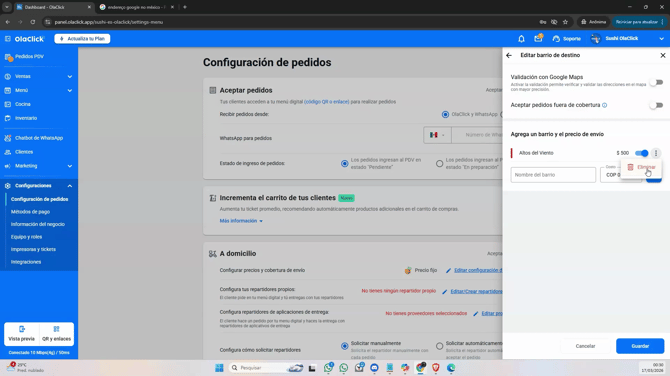Screen dimensions: 670x376
Task: Open Métodos de pago
Action: 30,212
